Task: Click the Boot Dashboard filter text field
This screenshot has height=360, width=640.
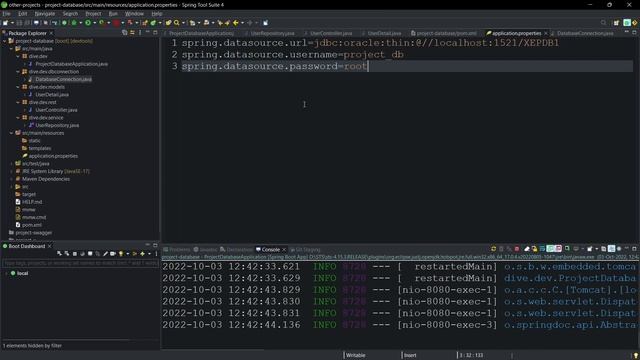Action: 80,263
